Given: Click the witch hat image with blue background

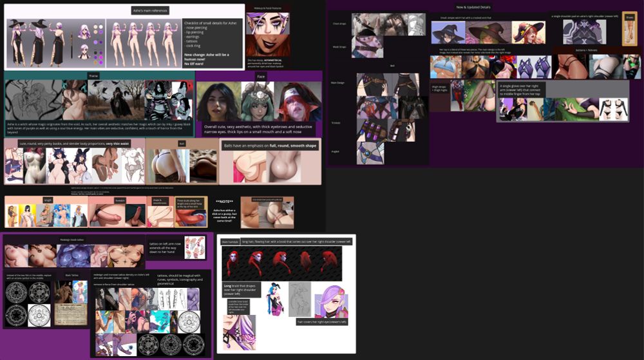Looking at the screenshot, I should click(448, 32).
